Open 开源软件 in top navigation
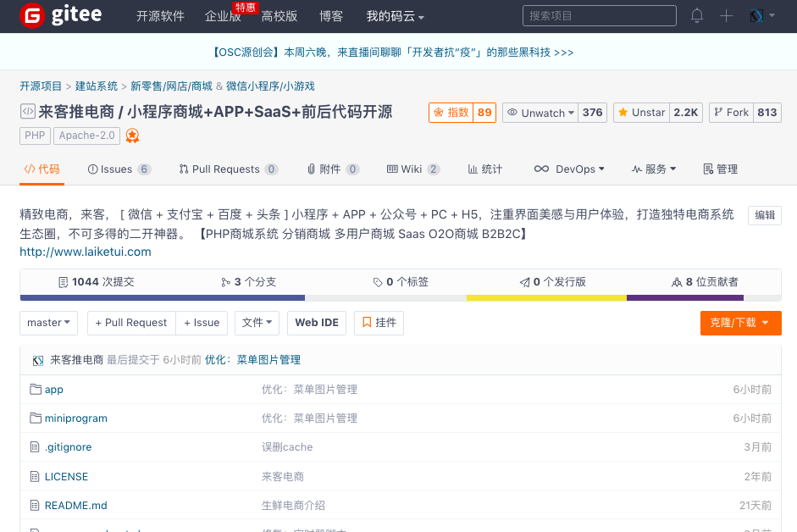 (160, 16)
